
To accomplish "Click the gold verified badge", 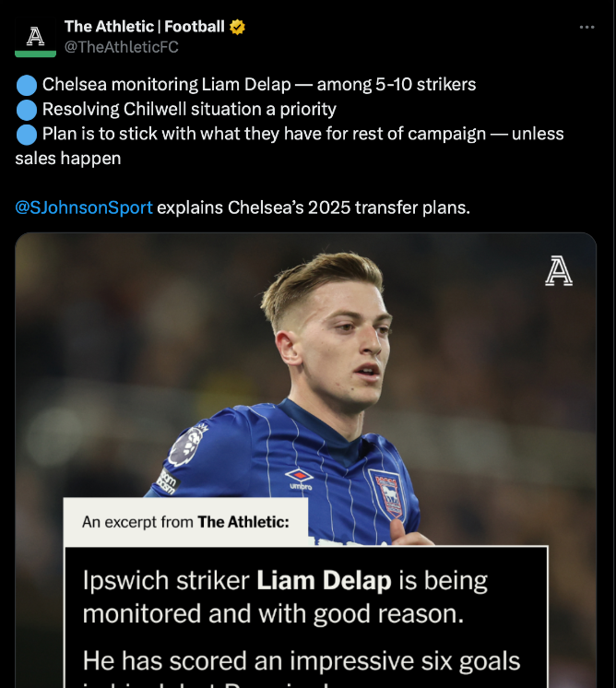I will pos(238,27).
